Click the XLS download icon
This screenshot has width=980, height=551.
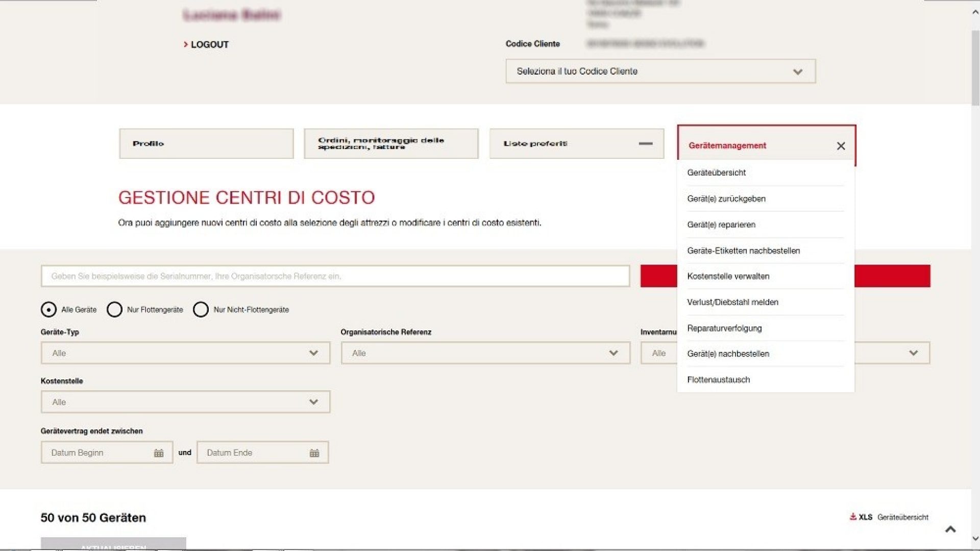click(853, 517)
